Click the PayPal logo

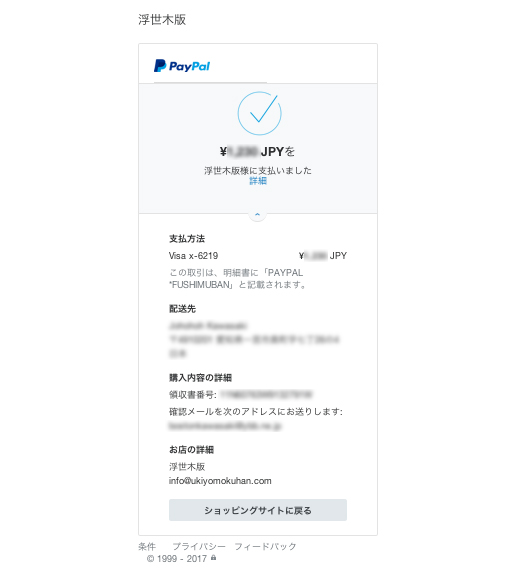[182, 66]
